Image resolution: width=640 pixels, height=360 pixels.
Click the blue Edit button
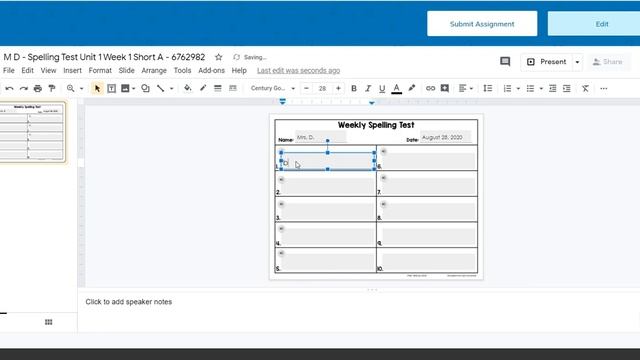[x=594, y=24]
